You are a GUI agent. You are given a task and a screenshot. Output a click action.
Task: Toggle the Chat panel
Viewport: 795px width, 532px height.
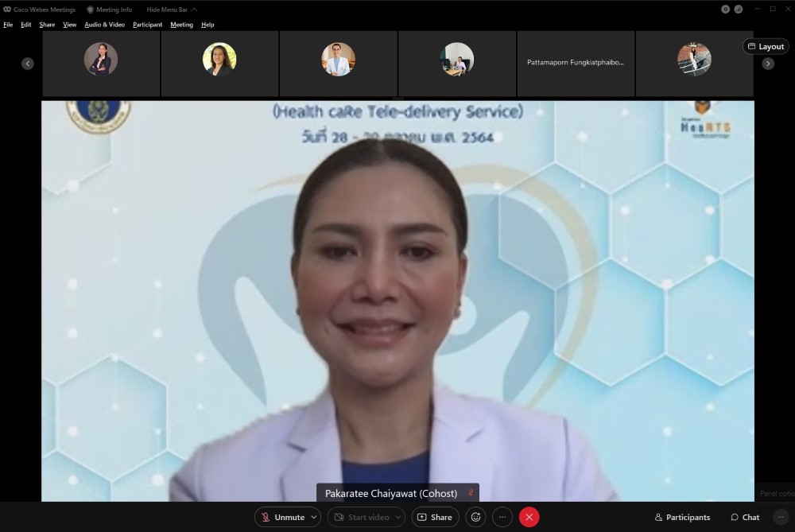(x=745, y=517)
